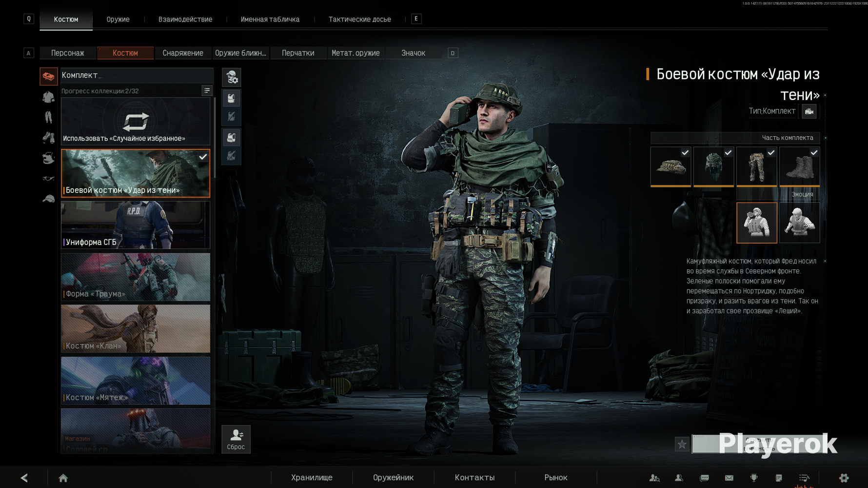
Task: Click the E next-tab key hint
Action: pos(416,19)
